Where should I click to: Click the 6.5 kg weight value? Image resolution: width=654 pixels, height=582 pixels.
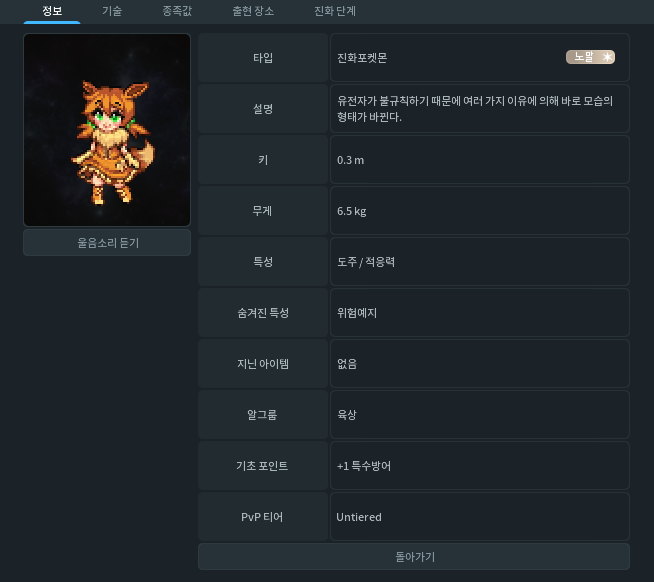353,211
